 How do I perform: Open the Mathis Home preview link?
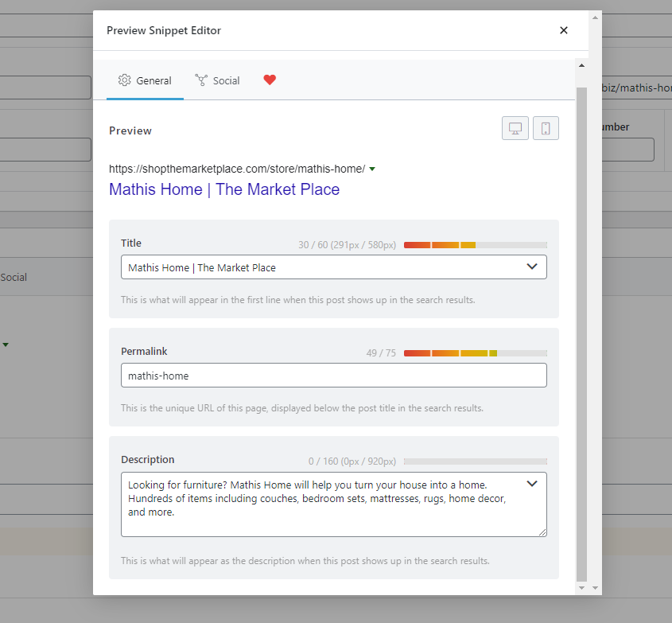tap(223, 189)
